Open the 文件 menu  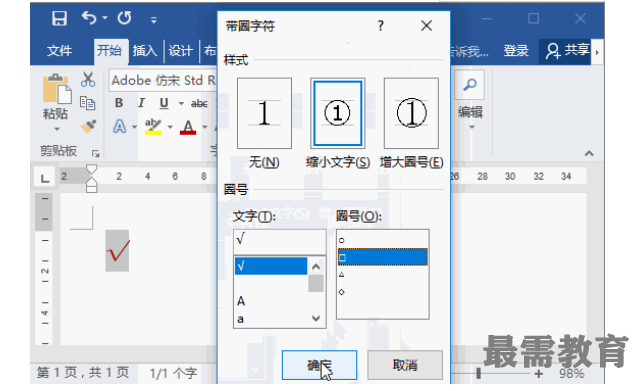click(x=60, y=51)
